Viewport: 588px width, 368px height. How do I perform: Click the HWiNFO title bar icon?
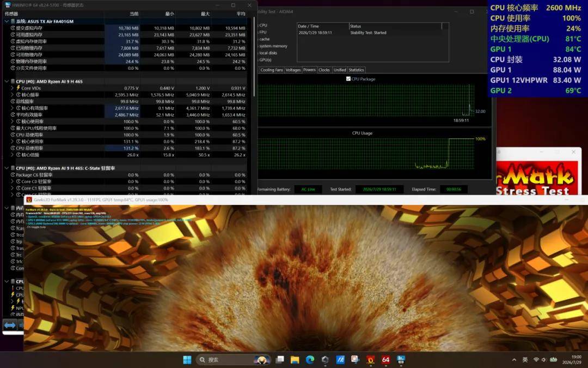(8, 5)
